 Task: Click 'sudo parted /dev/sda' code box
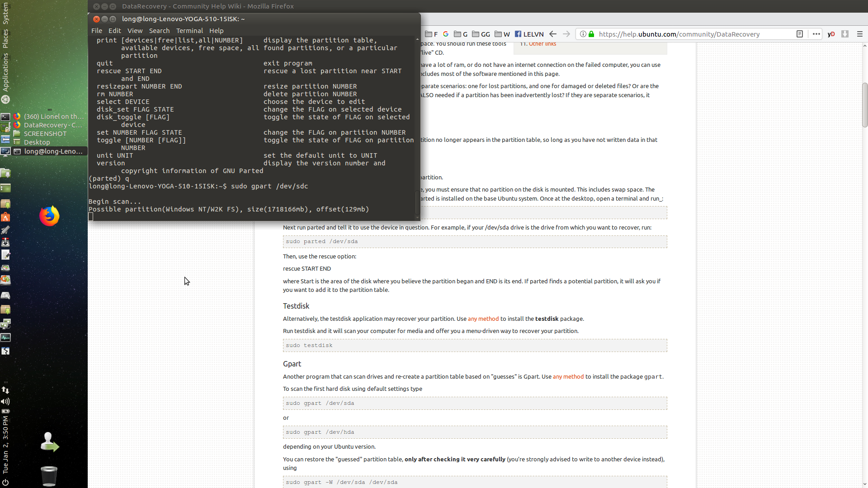[475, 241]
